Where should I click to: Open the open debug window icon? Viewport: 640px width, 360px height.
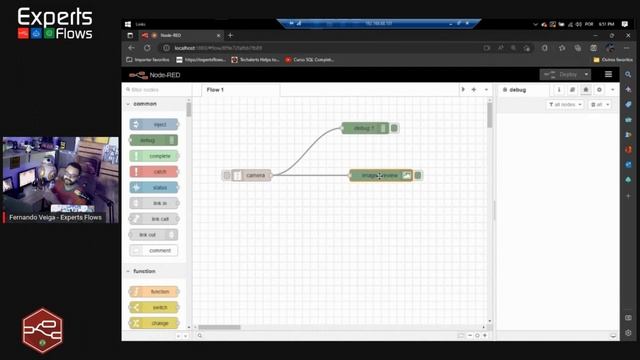coord(613,336)
